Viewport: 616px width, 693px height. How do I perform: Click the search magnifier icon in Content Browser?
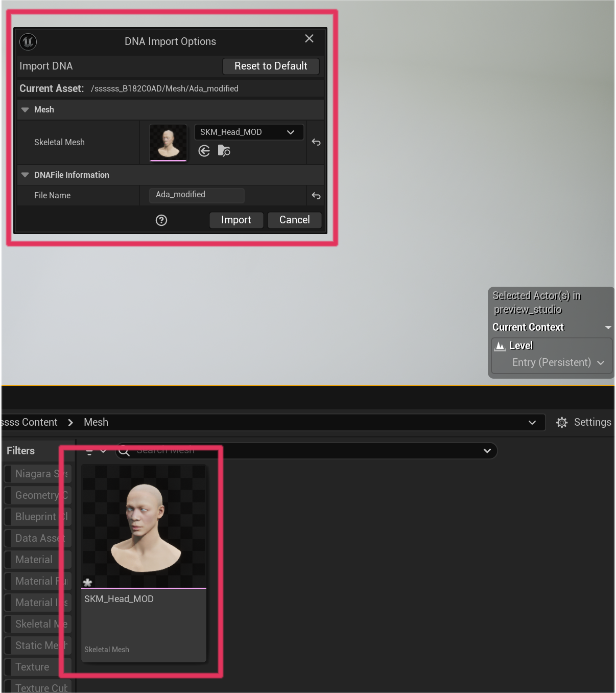click(124, 451)
